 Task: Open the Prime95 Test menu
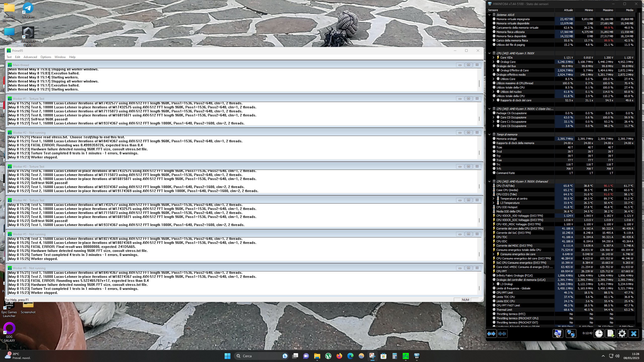pos(9,57)
